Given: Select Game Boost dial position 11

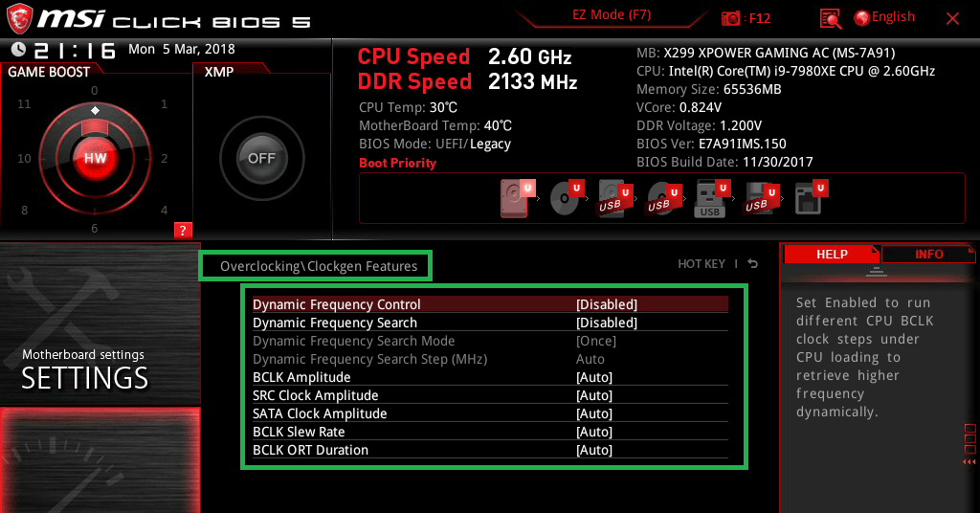Looking at the screenshot, I should pyautogui.click(x=24, y=103).
